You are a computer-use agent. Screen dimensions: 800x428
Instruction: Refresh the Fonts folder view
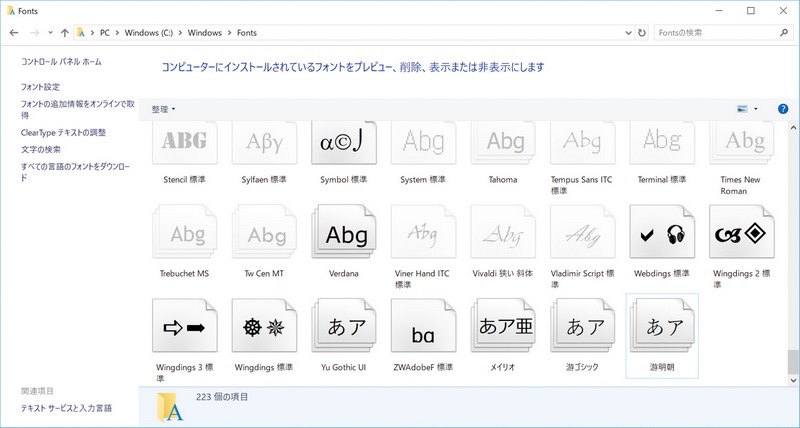tap(642, 33)
